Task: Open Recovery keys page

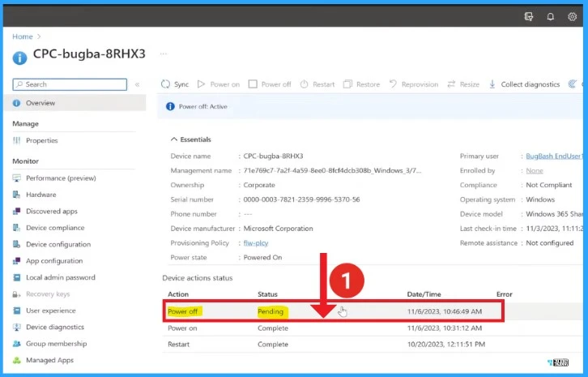Action: pos(48,294)
